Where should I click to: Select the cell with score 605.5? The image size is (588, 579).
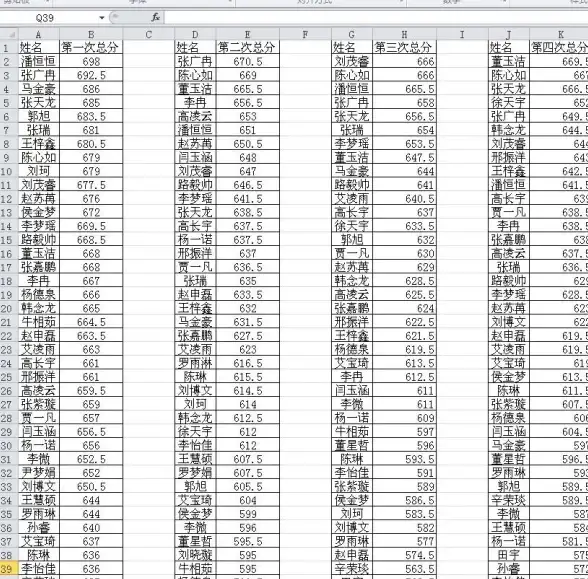point(248,486)
